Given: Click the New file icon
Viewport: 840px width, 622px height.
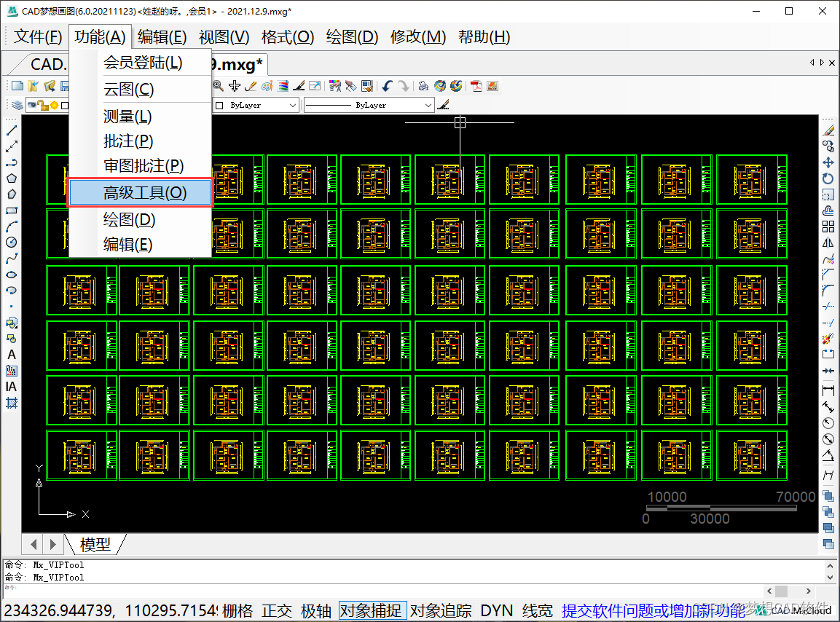Looking at the screenshot, I should click(17, 86).
